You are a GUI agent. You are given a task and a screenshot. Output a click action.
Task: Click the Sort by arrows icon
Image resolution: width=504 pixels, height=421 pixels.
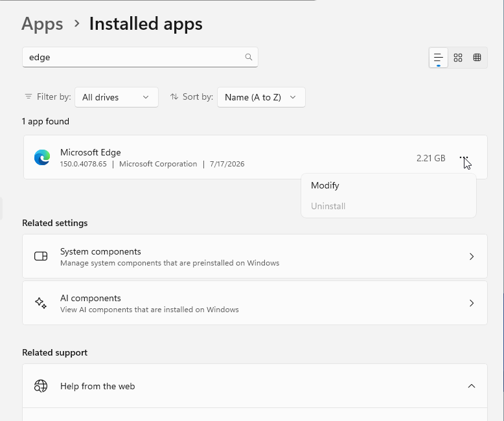tap(174, 97)
